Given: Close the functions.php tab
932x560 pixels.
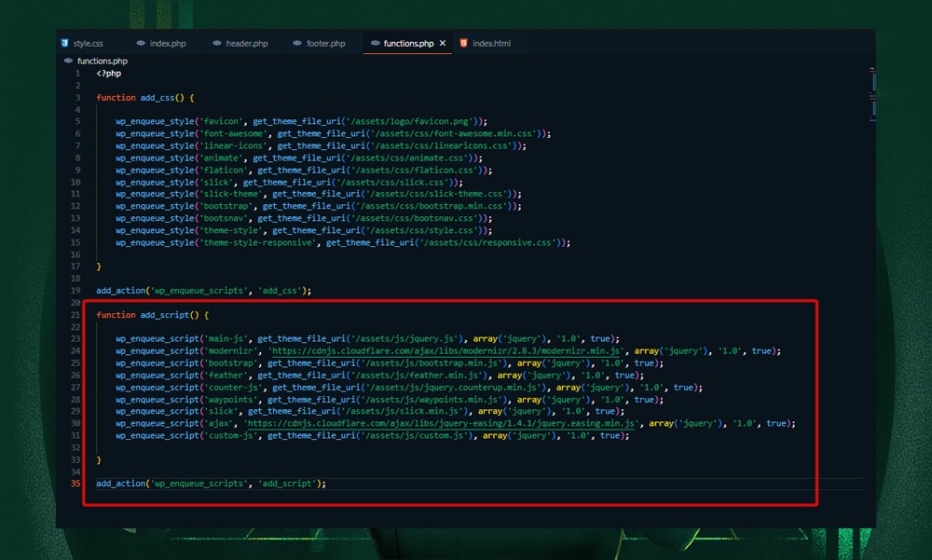Looking at the screenshot, I should point(442,42).
